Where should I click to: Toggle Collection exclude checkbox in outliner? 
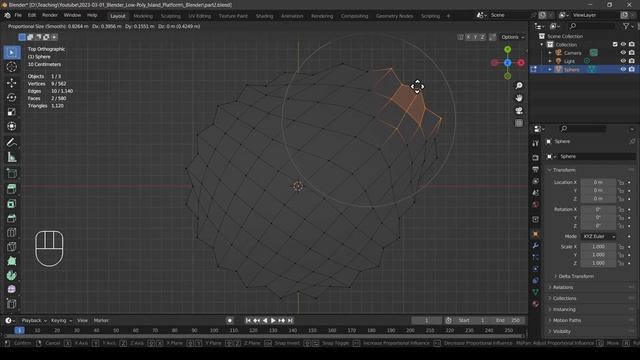click(615, 44)
